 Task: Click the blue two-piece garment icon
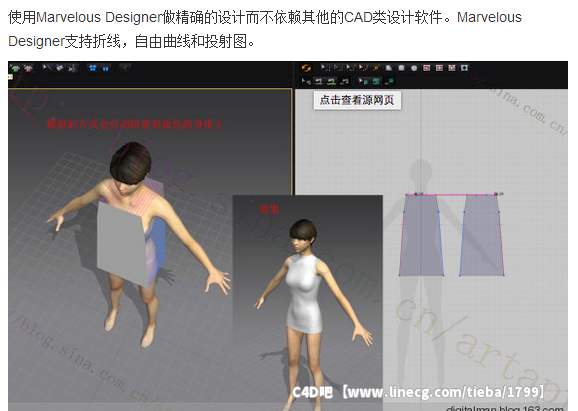pyautogui.click(x=105, y=69)
